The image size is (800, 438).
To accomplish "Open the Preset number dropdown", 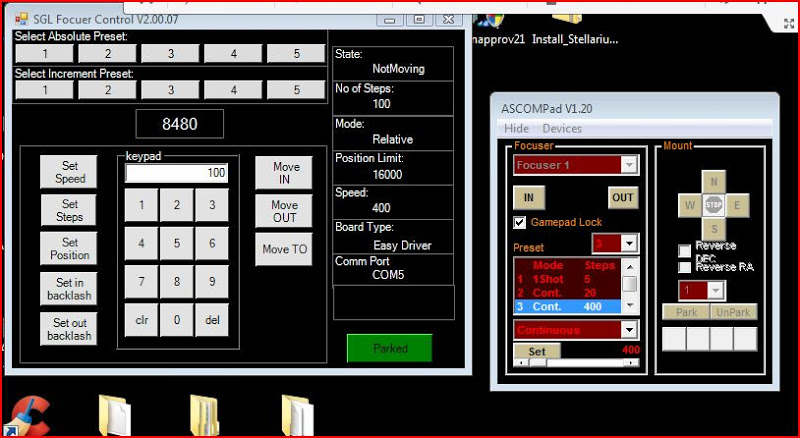I will 630,244.
